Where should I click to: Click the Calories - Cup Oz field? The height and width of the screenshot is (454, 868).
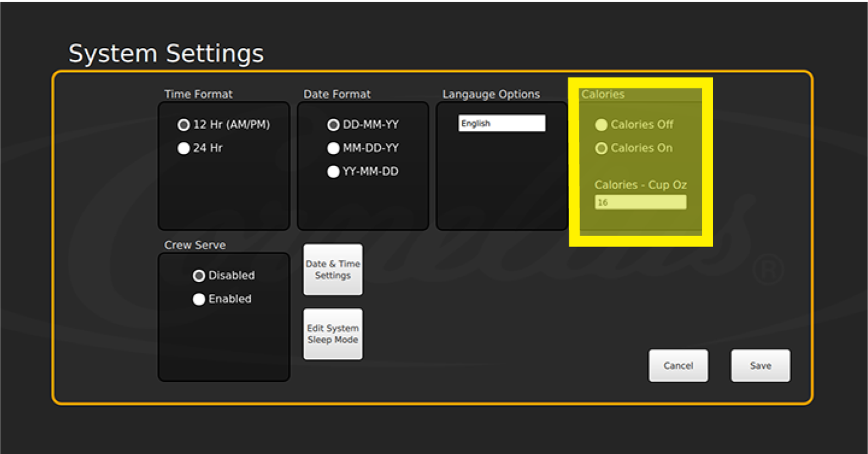tap(640, 202)
